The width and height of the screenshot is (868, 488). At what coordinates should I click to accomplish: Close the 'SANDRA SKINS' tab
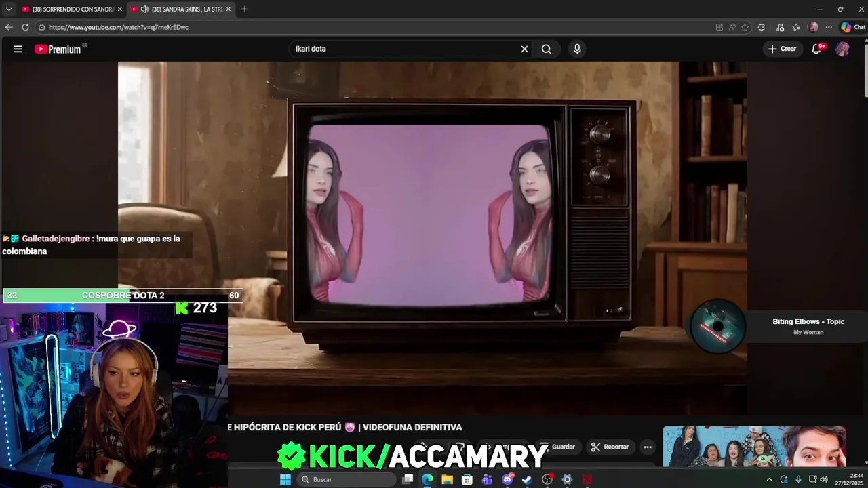pyautogui.click(x=229, y=9)
